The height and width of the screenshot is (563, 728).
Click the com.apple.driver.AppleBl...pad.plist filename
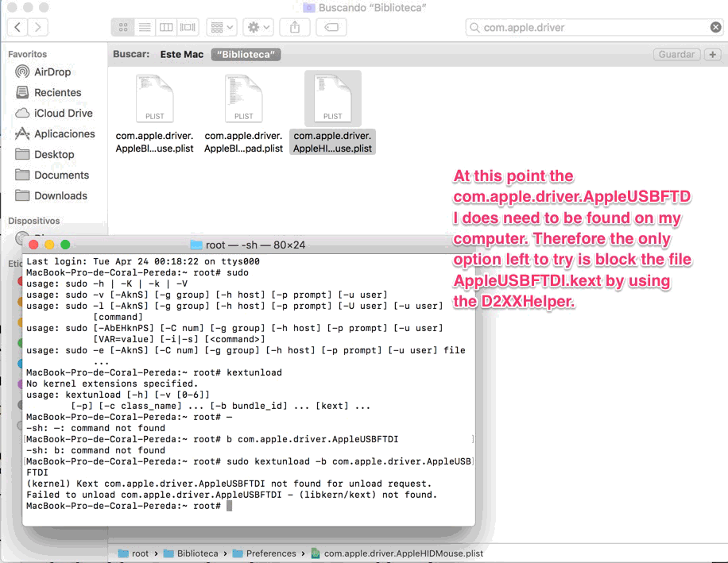tap(244, 142)
